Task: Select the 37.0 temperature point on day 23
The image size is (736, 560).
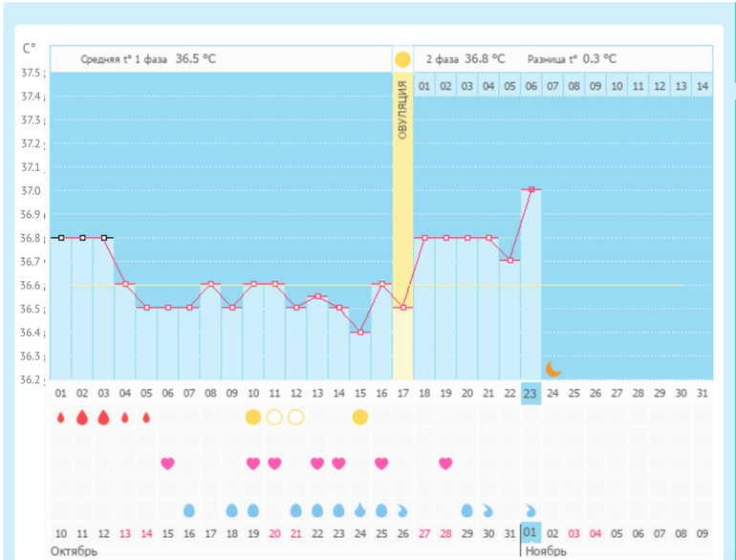Action: (531, 190)
